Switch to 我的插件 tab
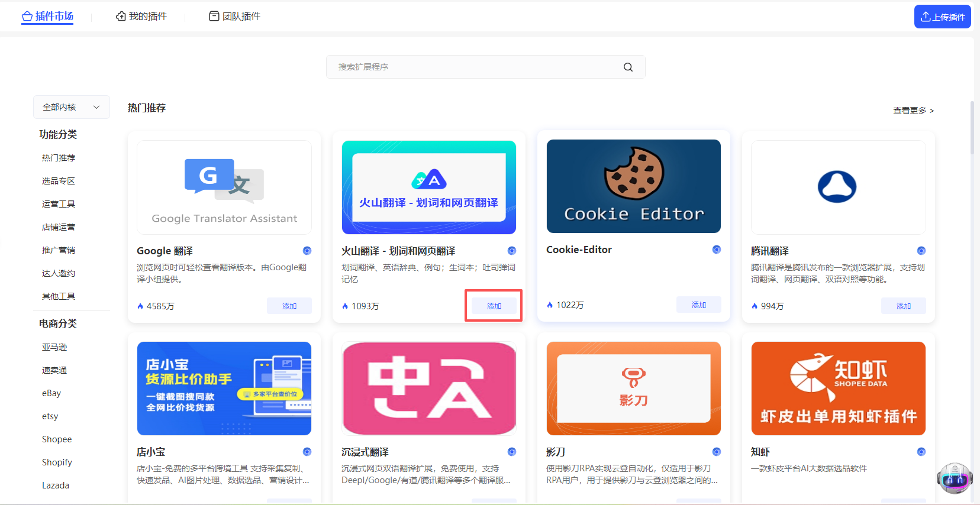Screen dimensions: 980x505 tap(141, 16)
